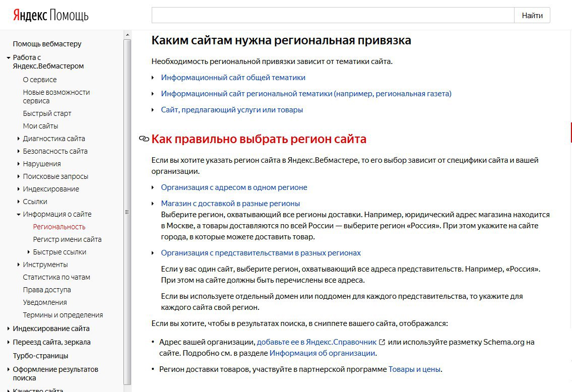
Task: Open the Товары и цены link
Action: coord(414,369)
